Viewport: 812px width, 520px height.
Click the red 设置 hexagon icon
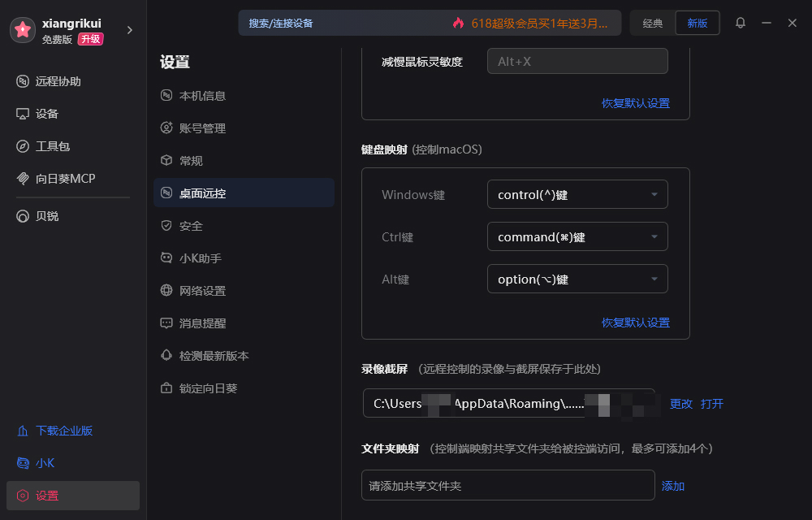click(x=22, y=496)
